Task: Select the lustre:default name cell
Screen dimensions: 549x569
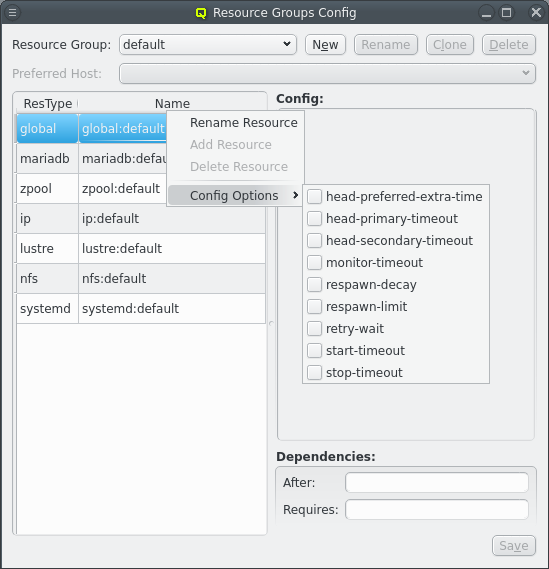Action: pos(172,249)
